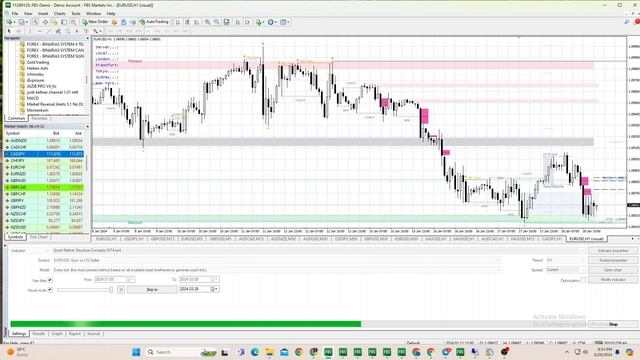
Task: Zoom out of the chart
Action: click(x=217, y=22)
